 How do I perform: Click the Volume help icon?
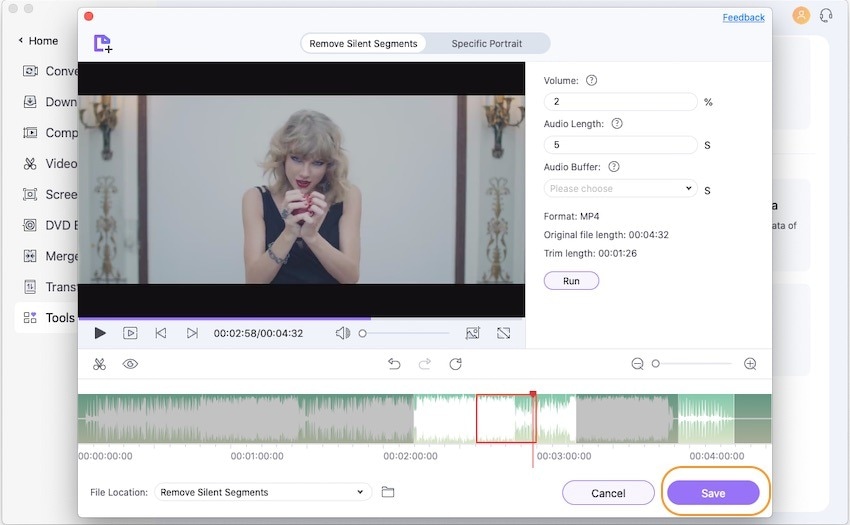click(x=591, y=80)
